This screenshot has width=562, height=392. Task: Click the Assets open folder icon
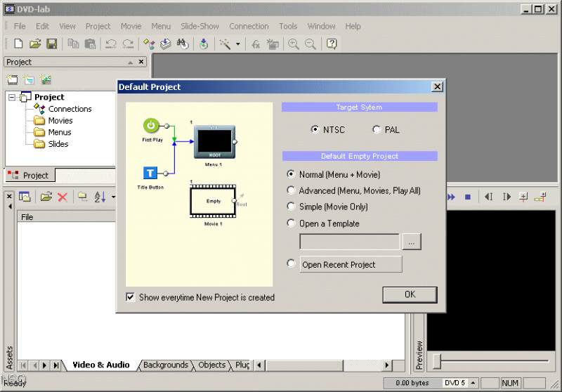click(x=46, y=197)
